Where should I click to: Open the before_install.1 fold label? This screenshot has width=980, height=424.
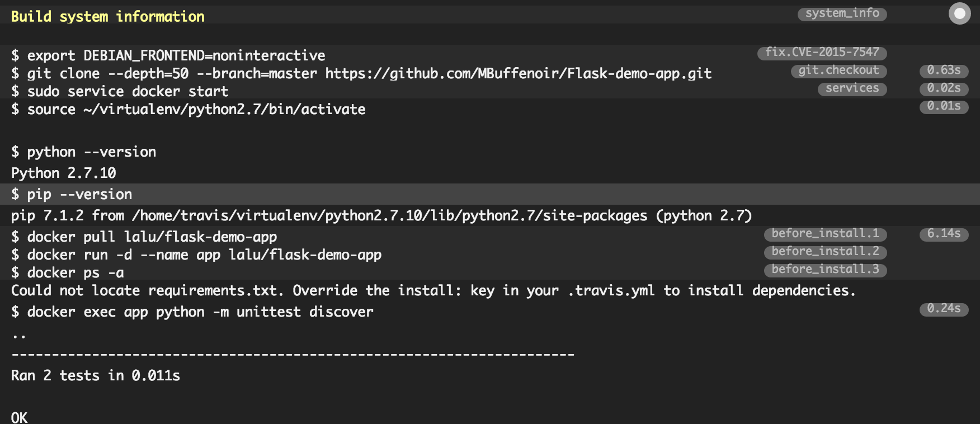(825, 234)
